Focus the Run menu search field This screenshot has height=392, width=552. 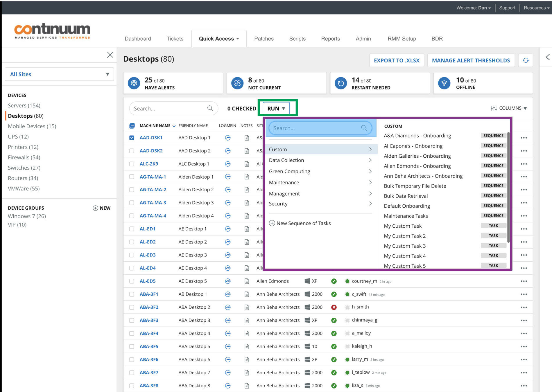[320, 128]
